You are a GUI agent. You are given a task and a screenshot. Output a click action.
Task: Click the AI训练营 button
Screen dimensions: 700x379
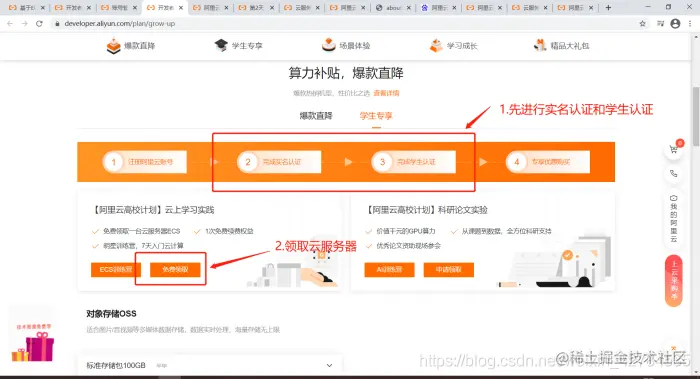[x=389, y=270]
